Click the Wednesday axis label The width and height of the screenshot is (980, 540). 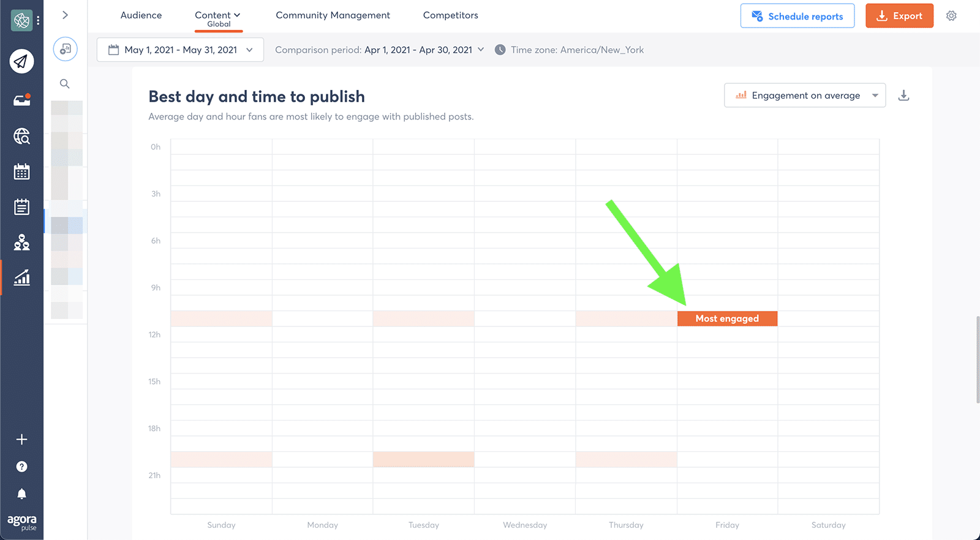(x=525, y=525)
